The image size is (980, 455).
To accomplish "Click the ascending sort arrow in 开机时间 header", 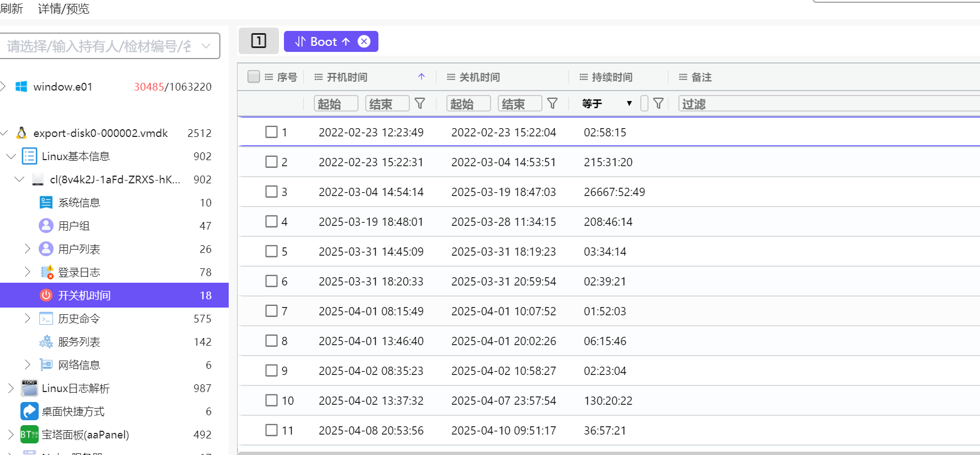I will click(421, 77).
